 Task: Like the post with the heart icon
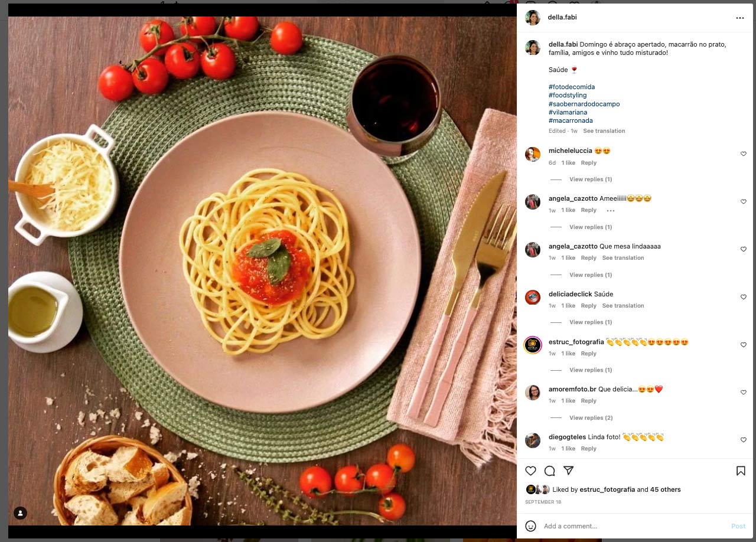[x=530, y=471]
